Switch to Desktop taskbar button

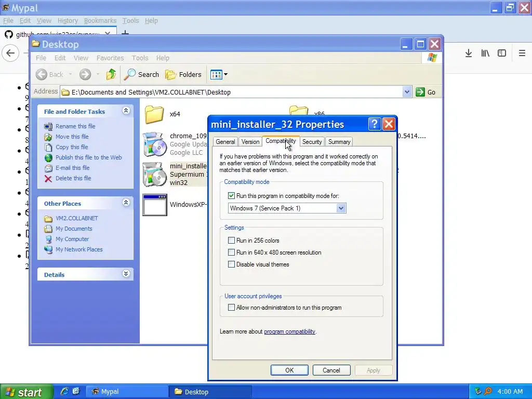point(210,392)
